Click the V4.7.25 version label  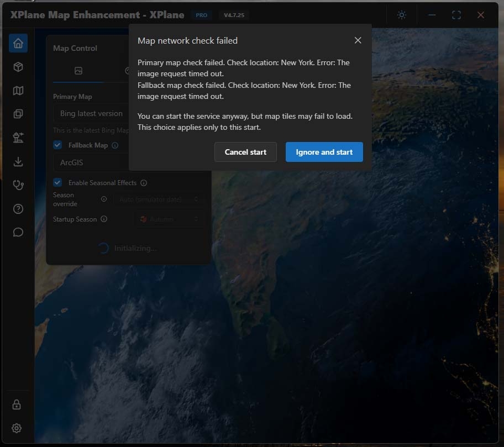tap(234, 15)
